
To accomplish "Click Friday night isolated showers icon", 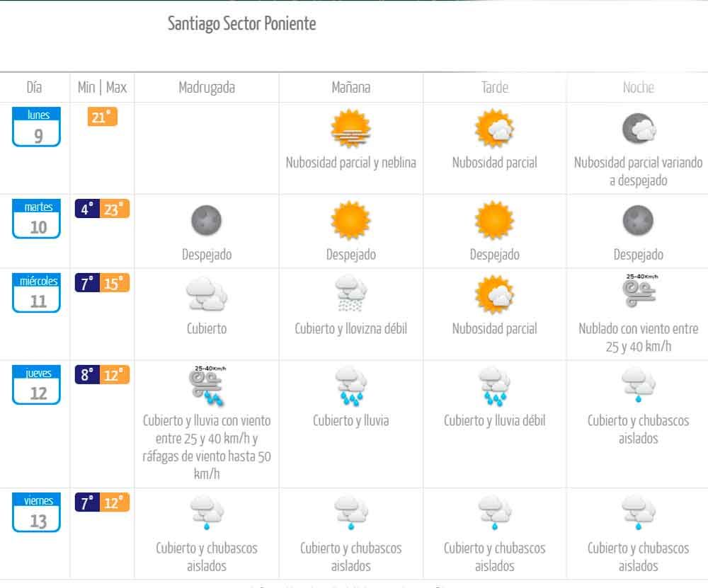I will (x=639, y=513).
